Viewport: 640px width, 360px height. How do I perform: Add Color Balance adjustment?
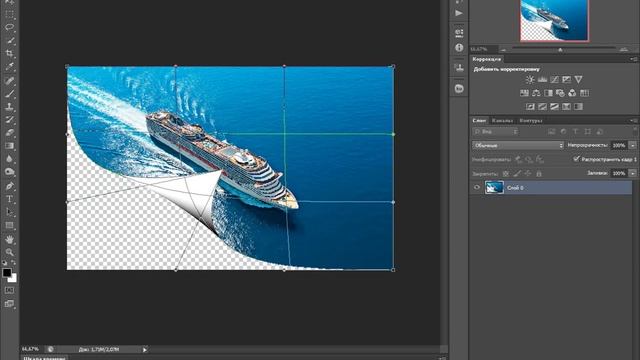point(536,93)
